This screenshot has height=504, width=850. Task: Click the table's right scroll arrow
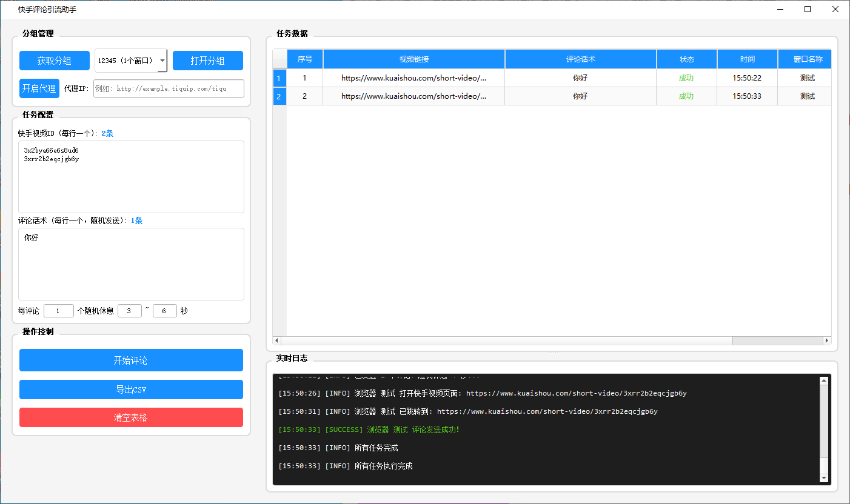(x=826, y=341)
